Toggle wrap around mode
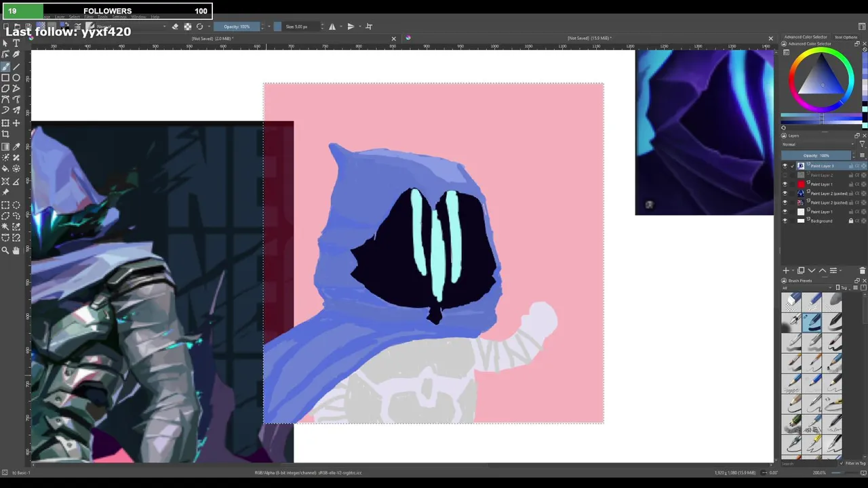 (369, 26)
